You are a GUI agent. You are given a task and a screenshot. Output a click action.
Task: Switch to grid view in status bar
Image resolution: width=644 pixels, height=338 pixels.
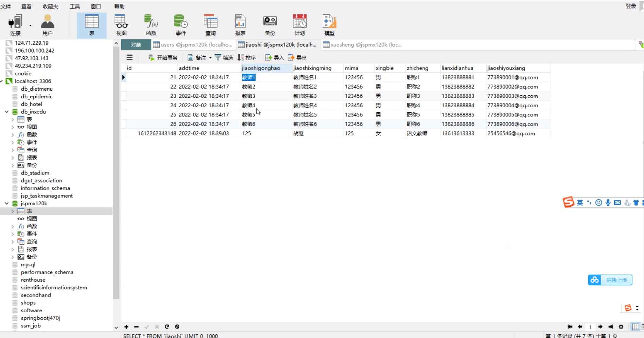[x=635, y=327]
